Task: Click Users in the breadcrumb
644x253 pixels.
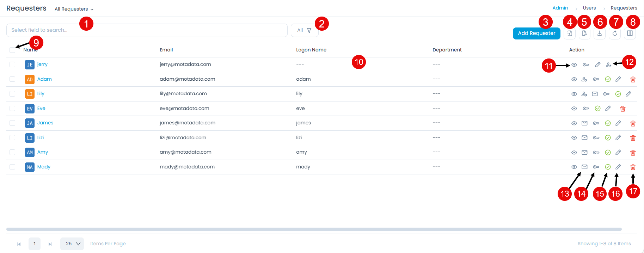Action: (x=589, y=8)
